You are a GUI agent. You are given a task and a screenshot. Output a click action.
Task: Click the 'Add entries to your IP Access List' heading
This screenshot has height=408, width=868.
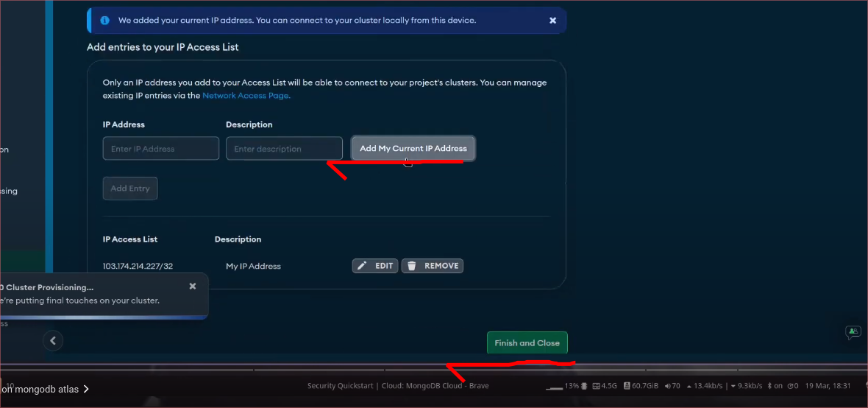[163, 47]
